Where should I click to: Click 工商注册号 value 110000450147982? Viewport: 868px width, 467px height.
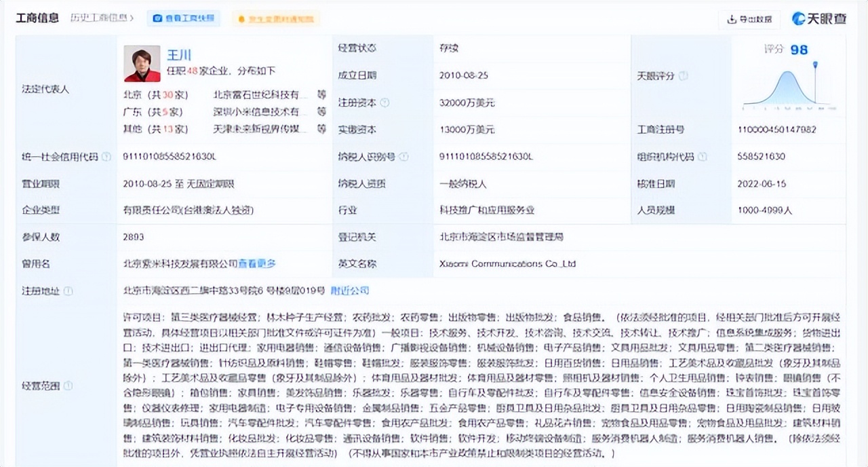777,130
